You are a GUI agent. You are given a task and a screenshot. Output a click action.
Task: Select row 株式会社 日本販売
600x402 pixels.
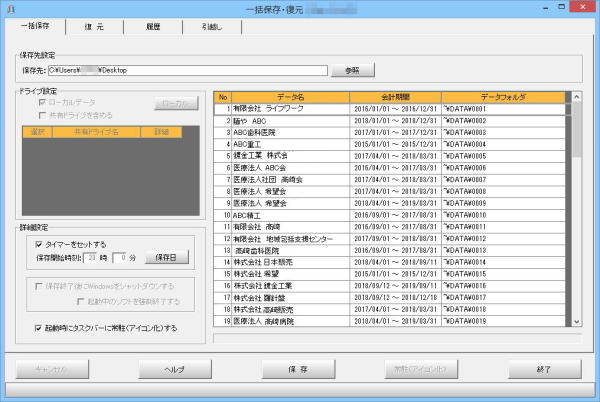(x=390, y=262)
